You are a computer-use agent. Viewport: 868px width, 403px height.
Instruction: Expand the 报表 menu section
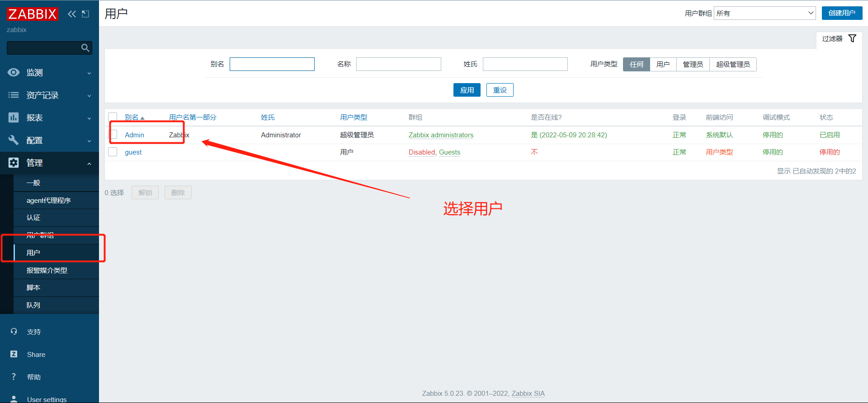(89, 118)
